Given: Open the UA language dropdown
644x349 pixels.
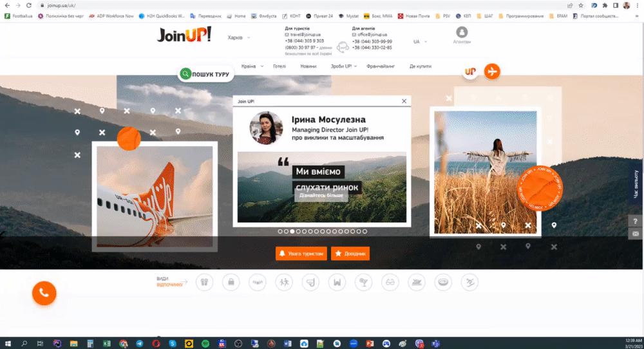Looking at the screenshot, I should (420, 41).
